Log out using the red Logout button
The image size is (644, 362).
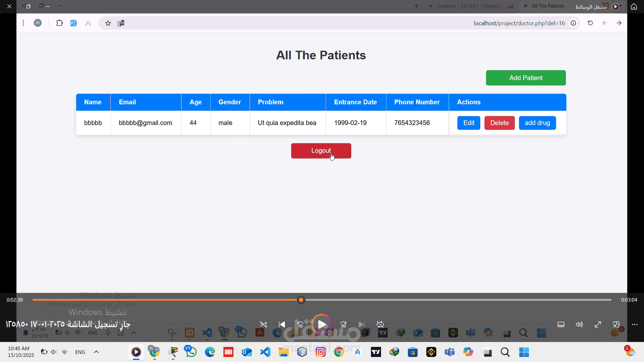[x=321, y=151]
